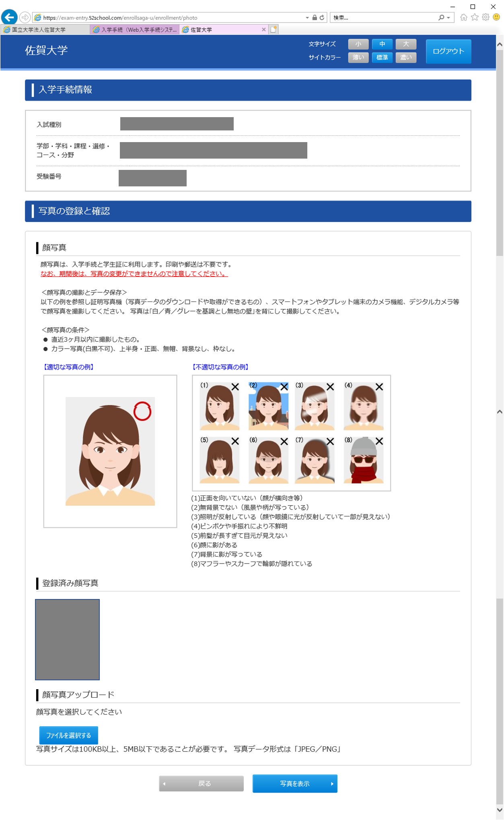504x820 pixels.
Task: Click the 登録済み顔写真 heading
Action: [x=70, y=583]
